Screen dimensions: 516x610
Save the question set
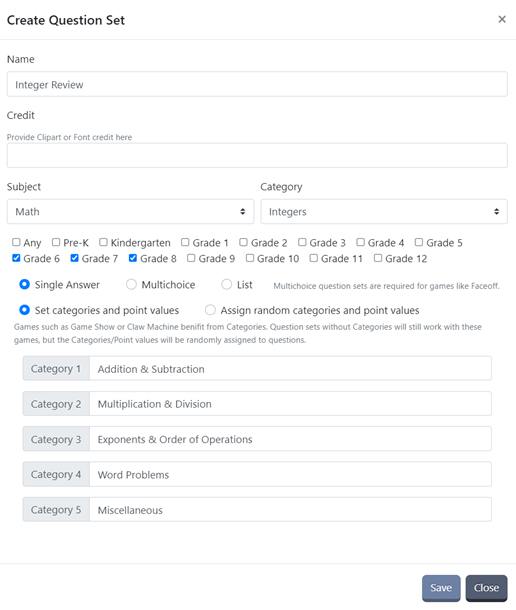441,587
